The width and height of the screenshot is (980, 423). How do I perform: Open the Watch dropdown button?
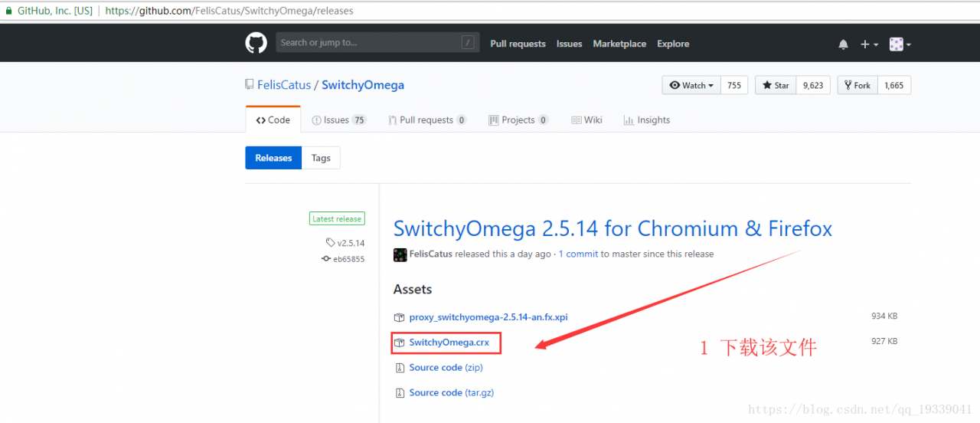(691, 86)
